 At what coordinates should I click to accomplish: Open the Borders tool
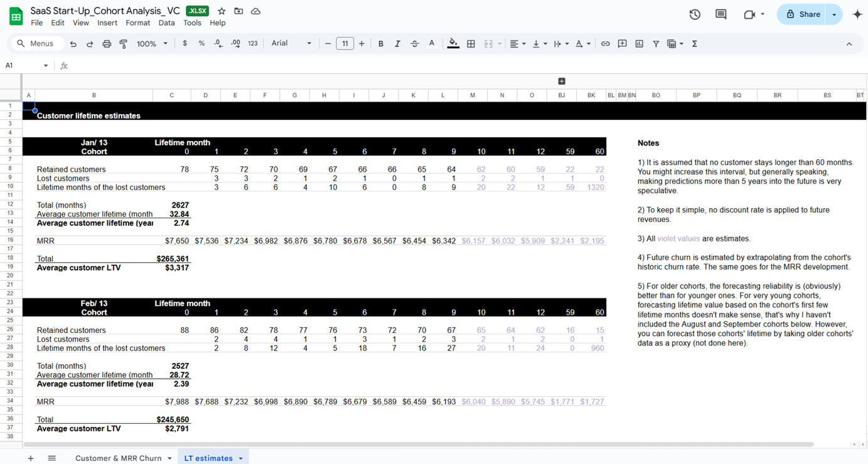tap(471, 43)
